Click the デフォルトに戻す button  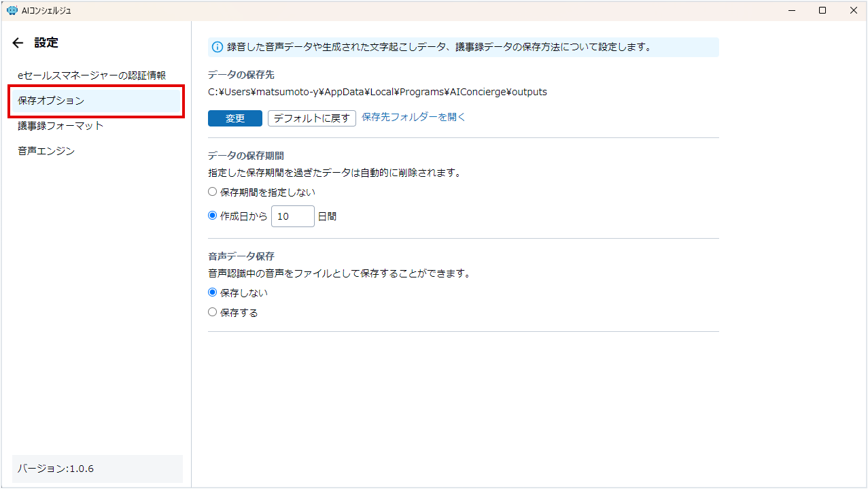[312, 118]
